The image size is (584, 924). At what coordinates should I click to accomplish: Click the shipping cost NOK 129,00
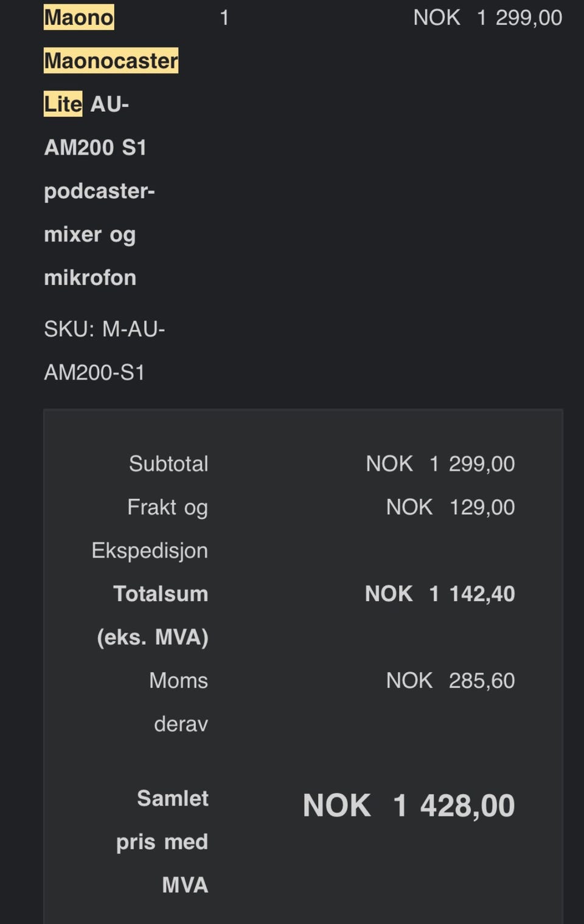450,507
